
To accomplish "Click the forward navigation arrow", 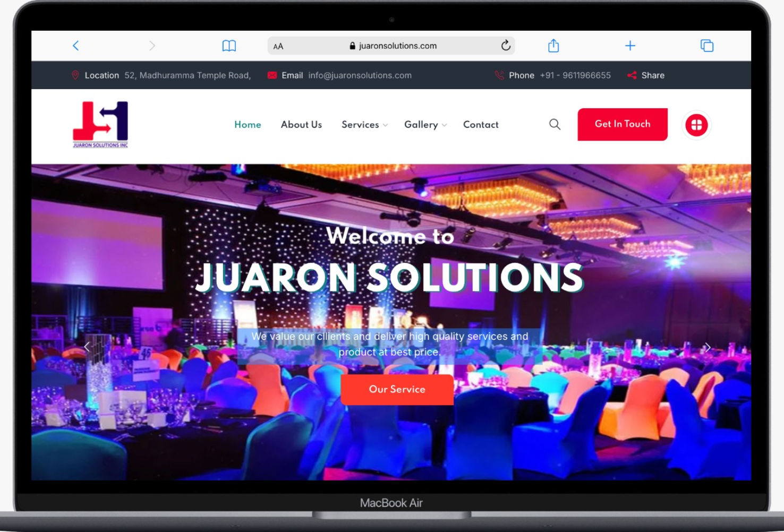I will (152, 46).
